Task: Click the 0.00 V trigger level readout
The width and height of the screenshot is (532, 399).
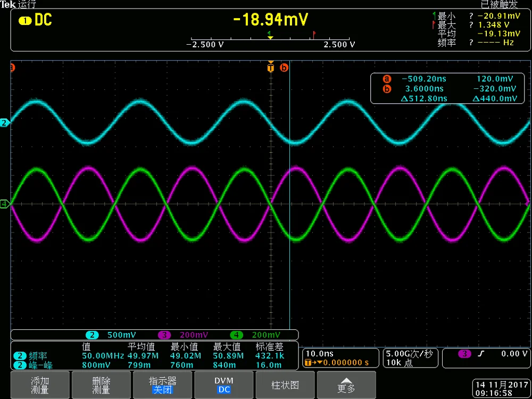Action: click(514, 354)
